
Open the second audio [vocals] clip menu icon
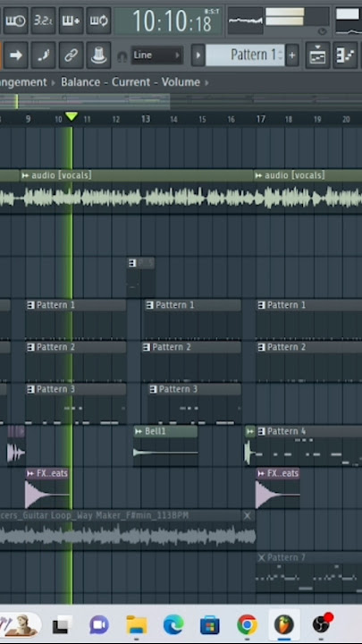pos(258,176)
